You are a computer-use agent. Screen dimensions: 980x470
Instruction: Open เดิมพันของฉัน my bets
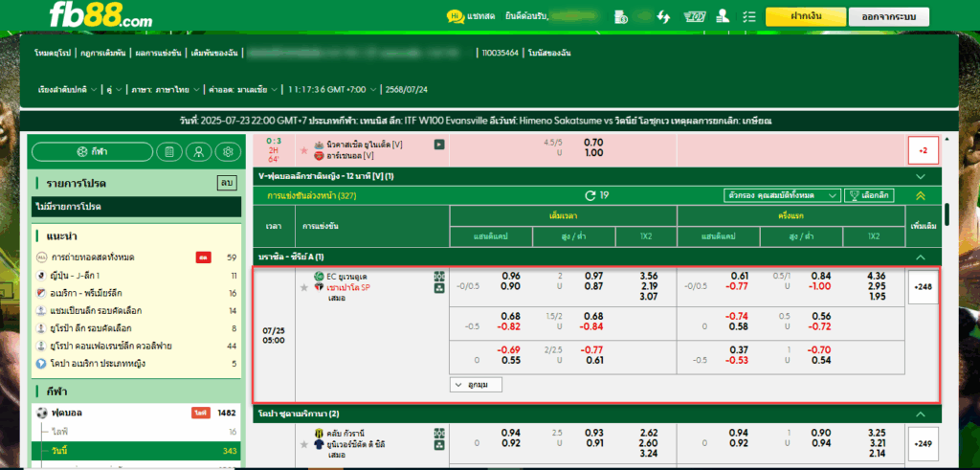point(215,53)
